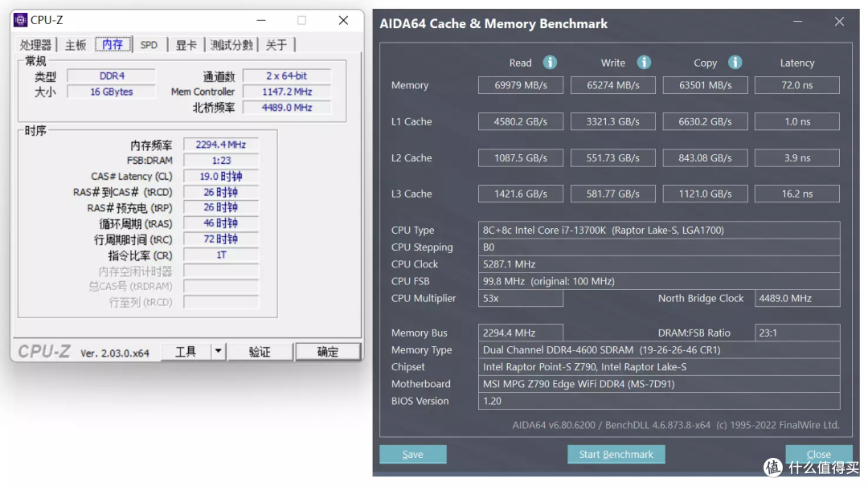The image size is (868, 486).
Task: Click the Close button in AIDA64
Action: [819, 454]
